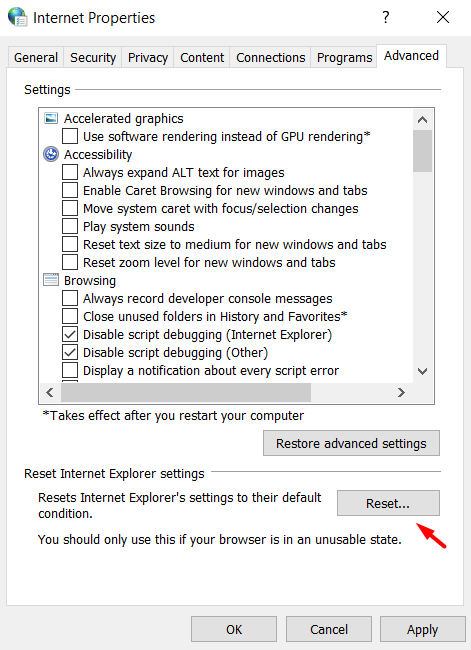Select the Advanced tab
Image resolution: width=471 pixels, height=650 pixels.
[411, 56]
